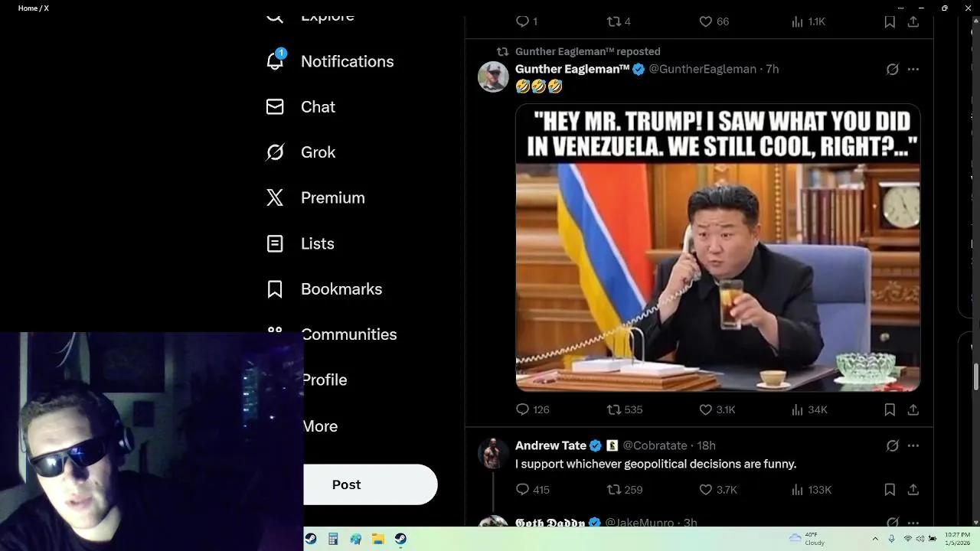Show hidden icons chevron in system tray

(x=875, y=539)
